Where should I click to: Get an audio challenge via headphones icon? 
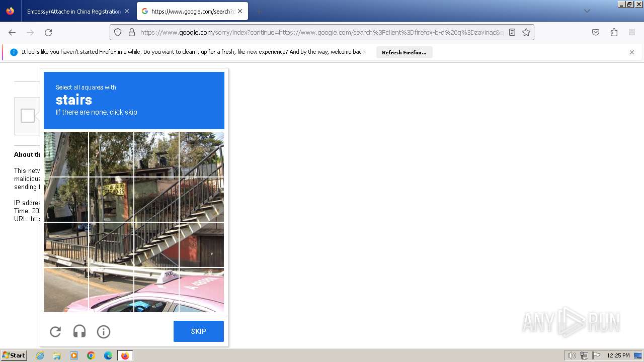coord(79,331)
